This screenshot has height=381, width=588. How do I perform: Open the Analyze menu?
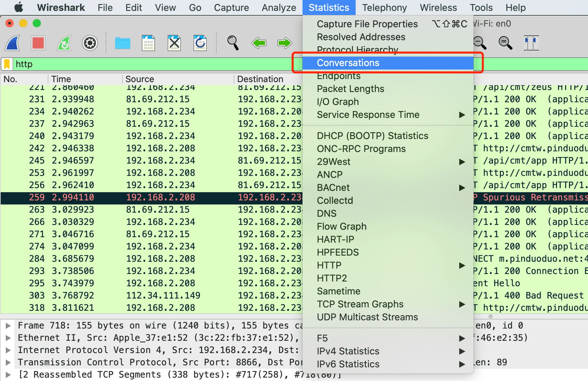tap(279, 7)
